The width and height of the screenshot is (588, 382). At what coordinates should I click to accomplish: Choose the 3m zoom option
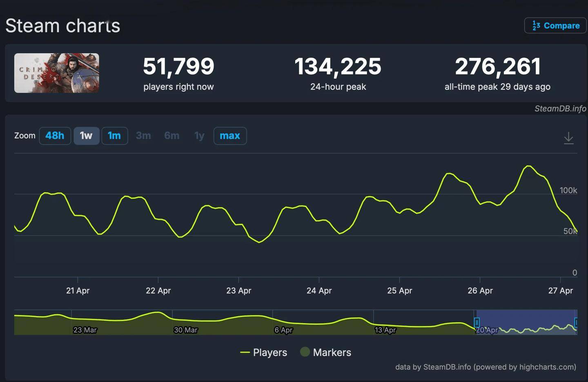pos(143,136)
